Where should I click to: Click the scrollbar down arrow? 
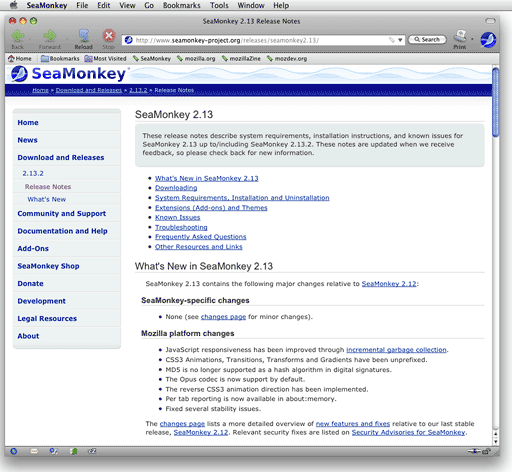point(496,441)
